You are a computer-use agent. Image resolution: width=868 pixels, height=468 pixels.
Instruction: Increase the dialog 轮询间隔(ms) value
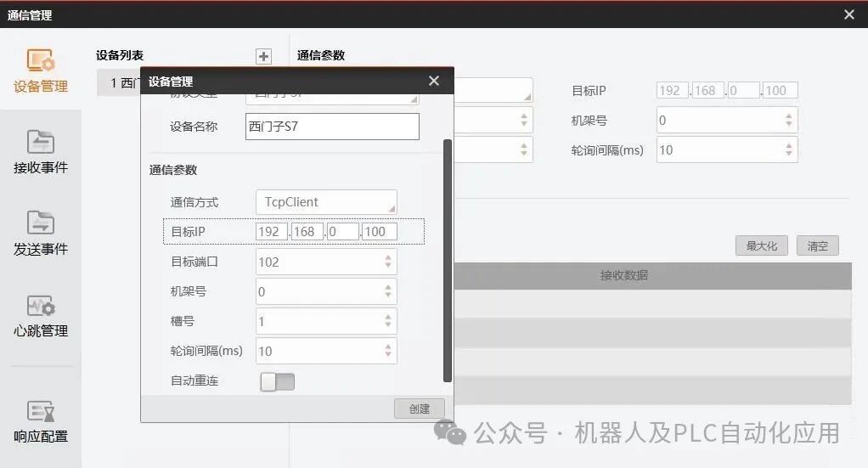[388, 347]
